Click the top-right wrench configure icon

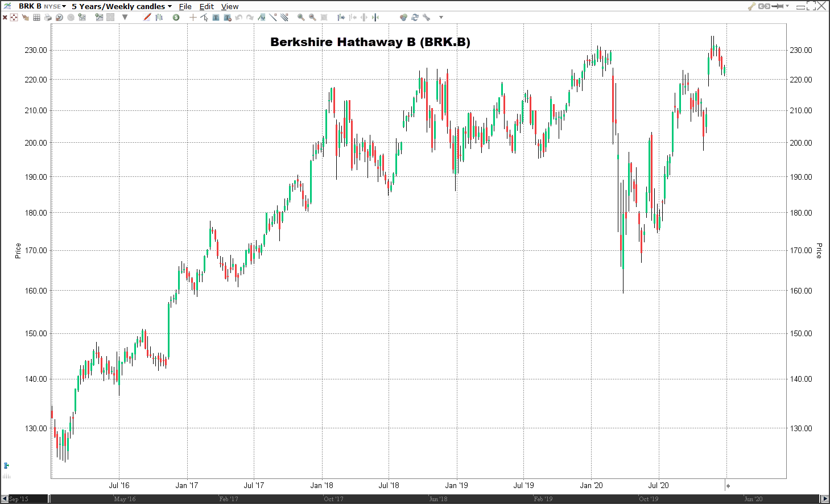point(751,6)
